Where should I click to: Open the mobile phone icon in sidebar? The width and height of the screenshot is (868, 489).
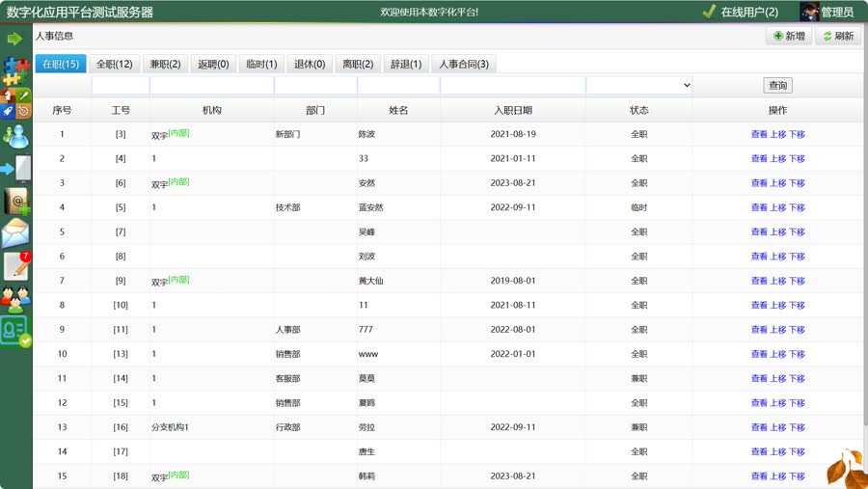pyautogui.click(x=16, y=169)
